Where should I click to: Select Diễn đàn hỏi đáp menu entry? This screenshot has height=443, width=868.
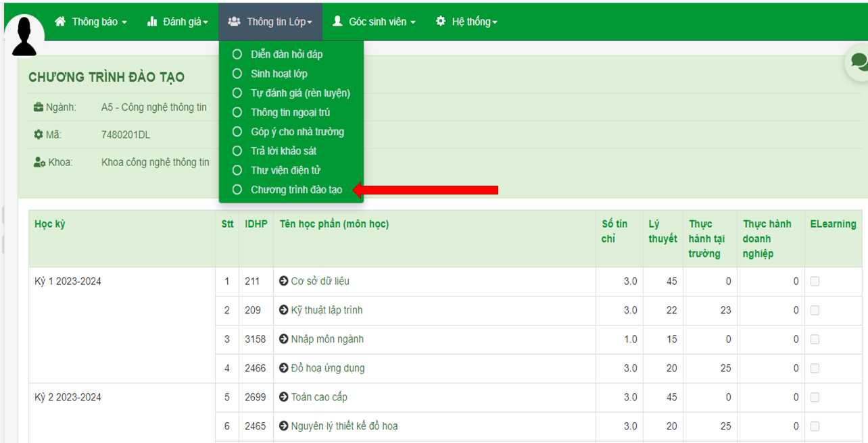(x=287, y=54)
